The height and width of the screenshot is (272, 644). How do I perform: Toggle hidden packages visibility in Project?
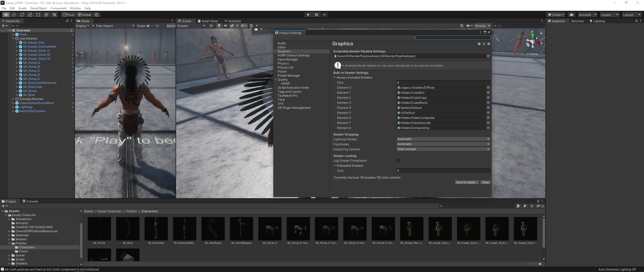coord(540,206)
